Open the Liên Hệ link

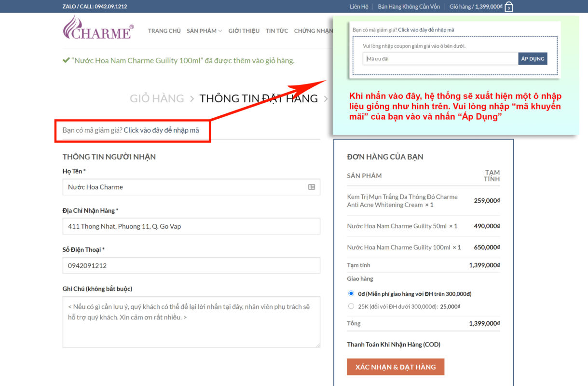click(x=359, y=7)
